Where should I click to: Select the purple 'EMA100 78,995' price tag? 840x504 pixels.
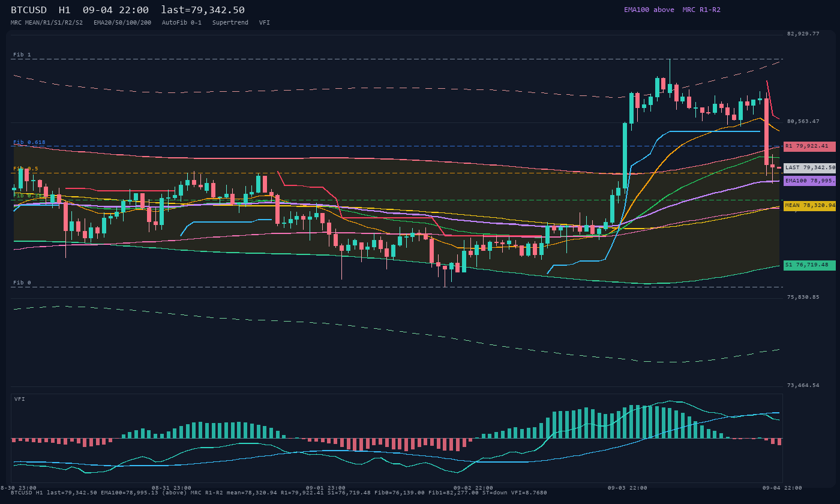[809, 181]
